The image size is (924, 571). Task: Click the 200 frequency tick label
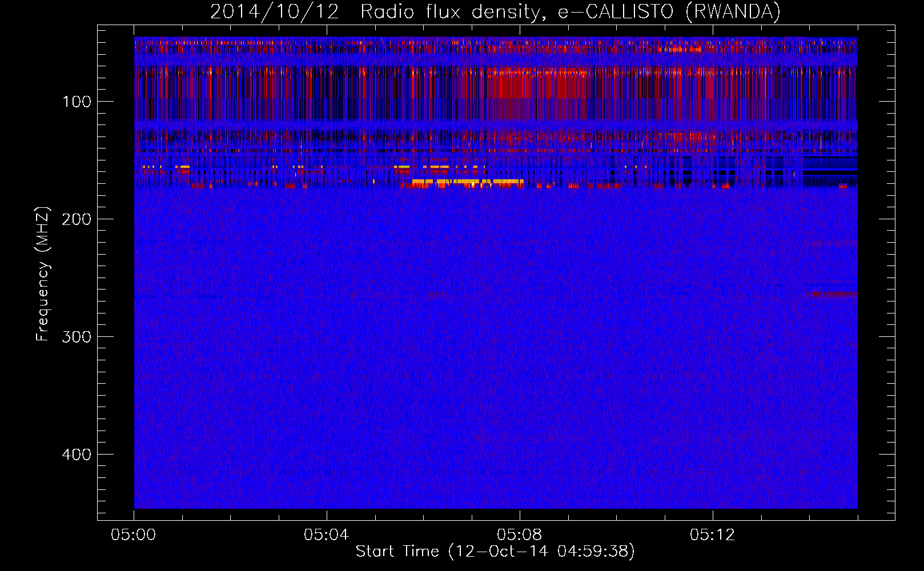pos(77,219)
